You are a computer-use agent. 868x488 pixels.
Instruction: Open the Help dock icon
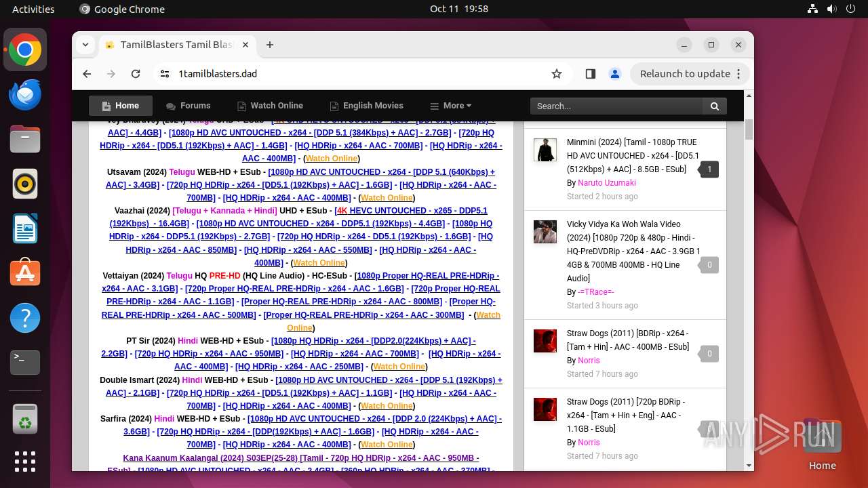point(25,318)
